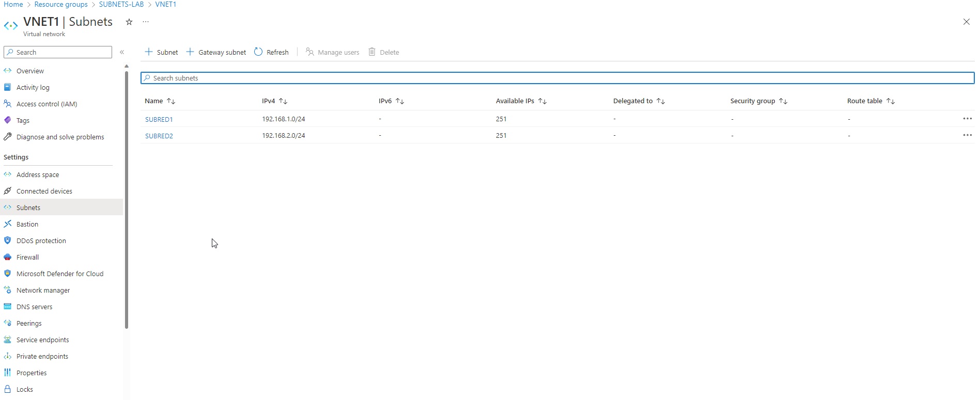Click the Address space icon
Image resolution: width=980 pixels, height=400 pixels.
(x=8, y=174)
